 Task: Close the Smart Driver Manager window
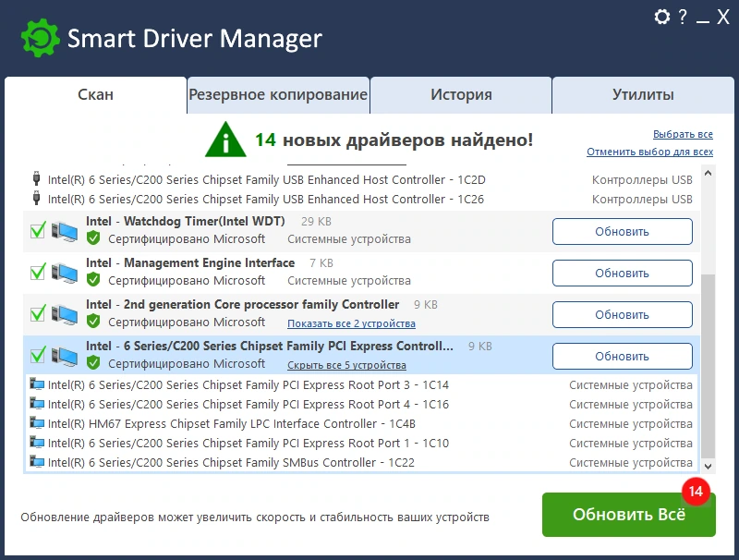point(723,17)
